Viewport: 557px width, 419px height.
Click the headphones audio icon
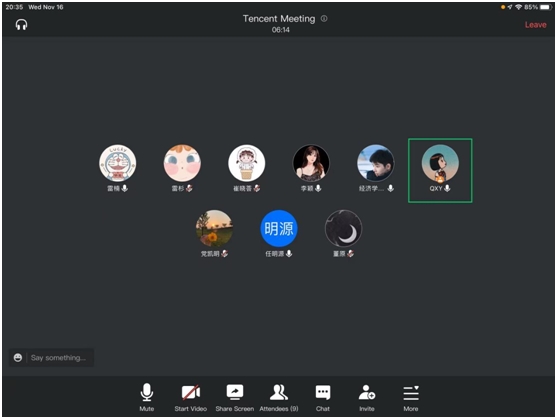(21, 25)
